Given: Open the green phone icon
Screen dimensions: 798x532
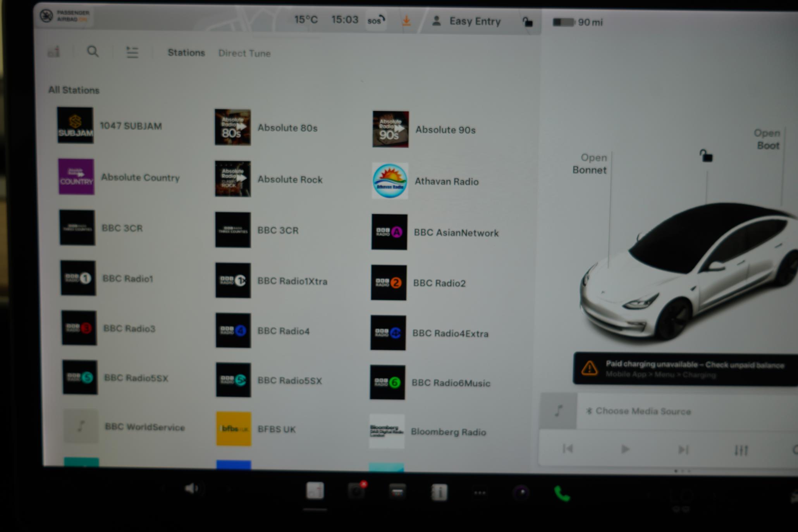Looking at the screenshot, I should (562, 494).
